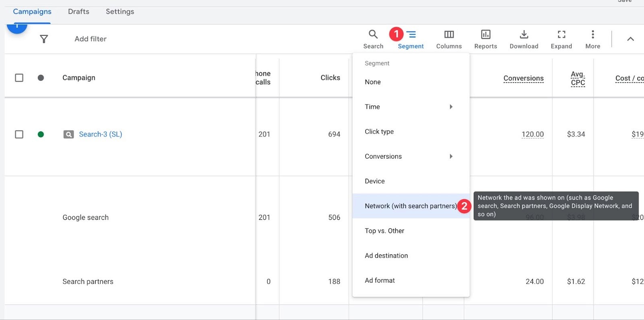This screenshot has height=320, width=644.
Task: Expand table to full screen
Action: [561, 39]
